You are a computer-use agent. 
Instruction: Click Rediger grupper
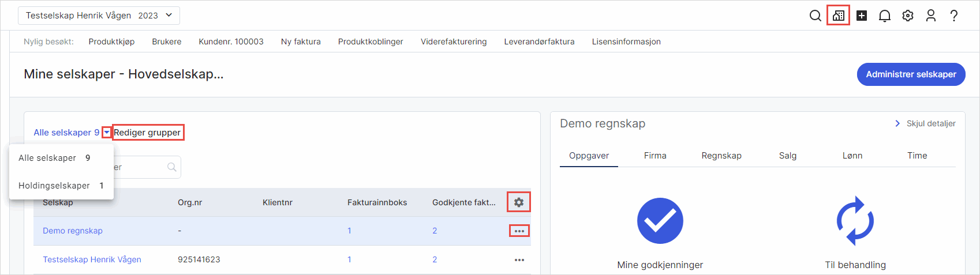click(147, 133)
